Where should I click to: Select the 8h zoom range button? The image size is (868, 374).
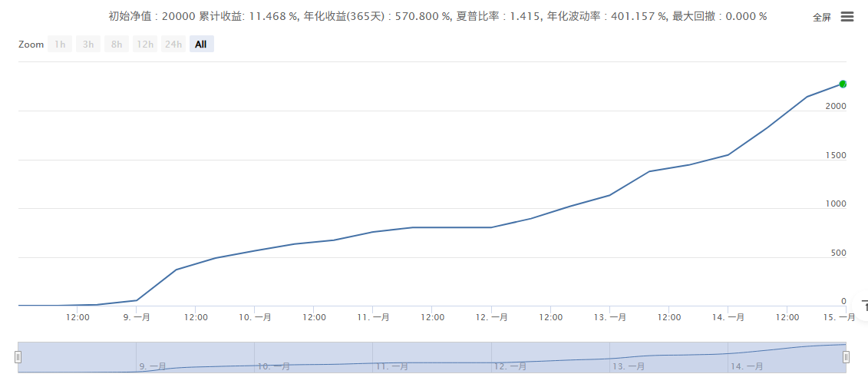pyautogui.click(x=116, y=45)
